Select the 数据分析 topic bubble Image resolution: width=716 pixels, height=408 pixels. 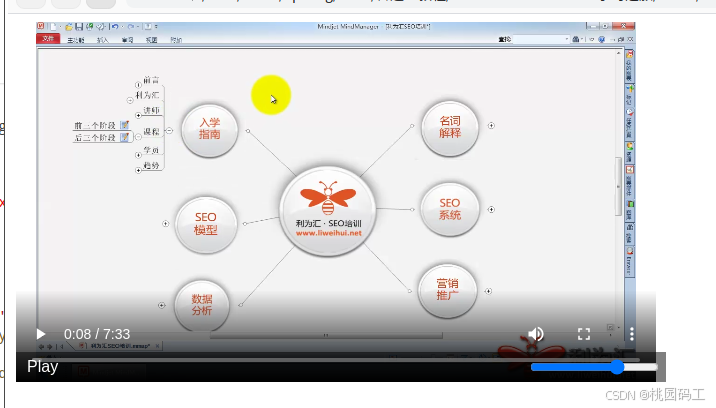(201, 305)
